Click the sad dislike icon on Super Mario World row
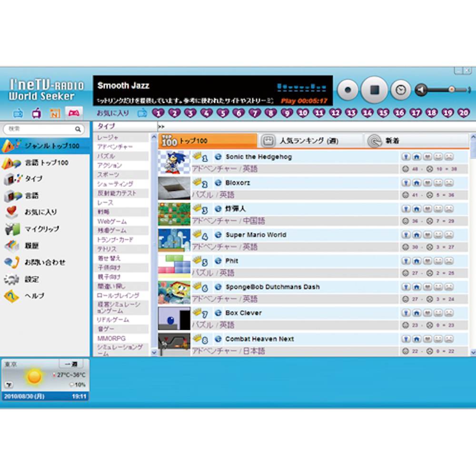Screen dimensions: 476x476 tap(449, 235)
